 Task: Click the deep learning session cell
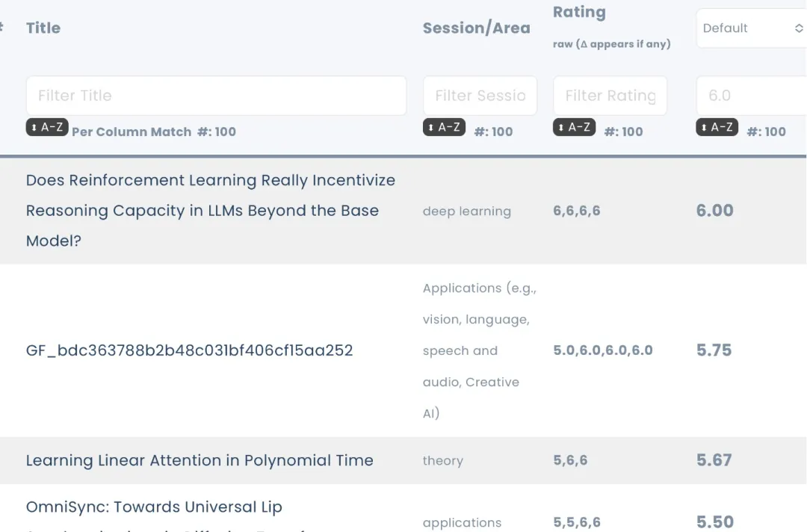(x=466, y=211)
